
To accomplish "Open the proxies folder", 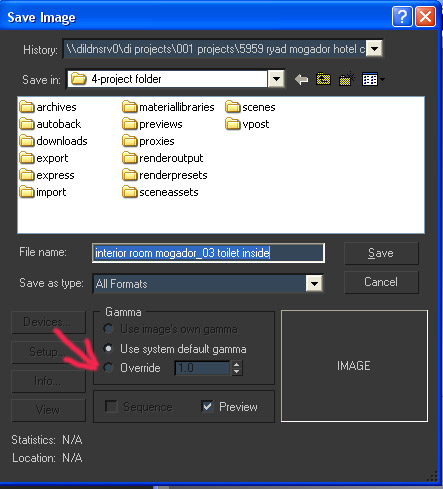I will coord(148,141).
